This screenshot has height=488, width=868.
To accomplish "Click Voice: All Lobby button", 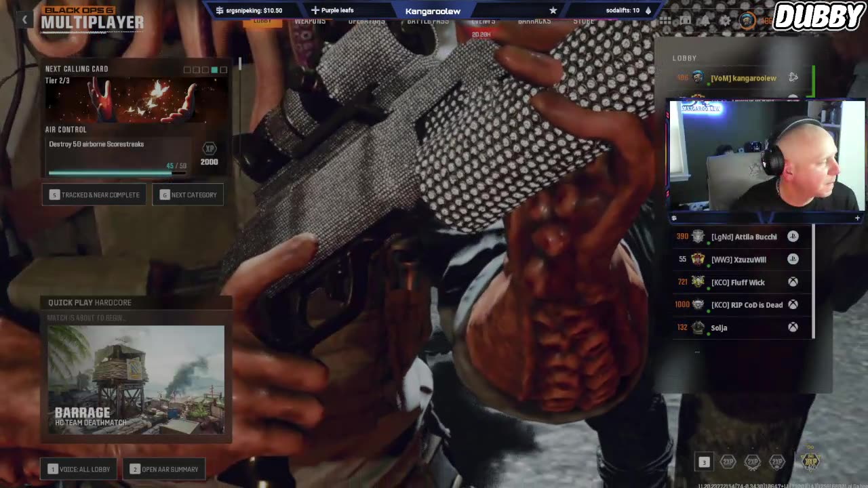I will pyautogui.click(x=79, y=469).
